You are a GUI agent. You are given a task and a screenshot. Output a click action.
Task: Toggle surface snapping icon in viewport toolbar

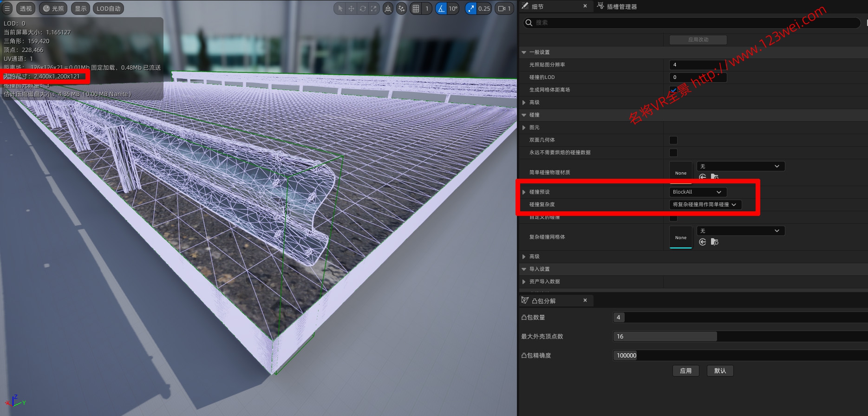[x=401, y=8]
